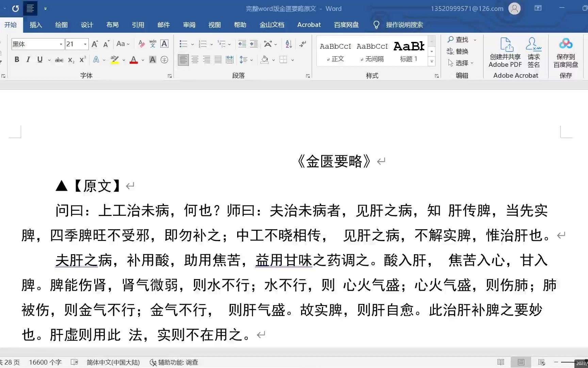Apply a numbered list
The image size is (588, 368).
click(203, 44)
